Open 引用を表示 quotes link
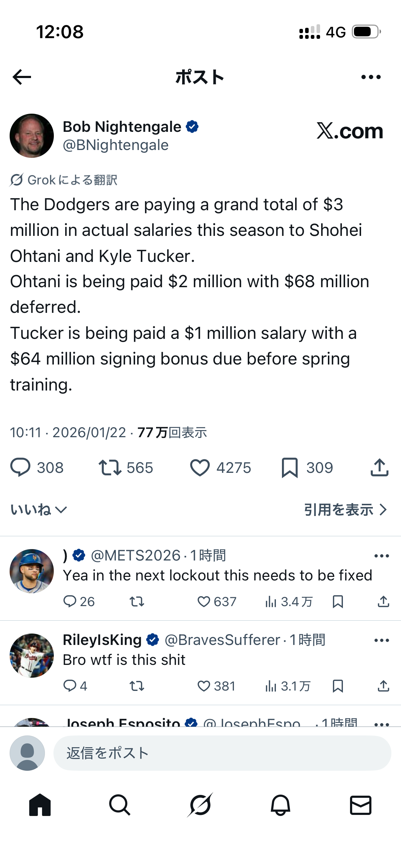 pyautogui.click(x=345, y=510)
